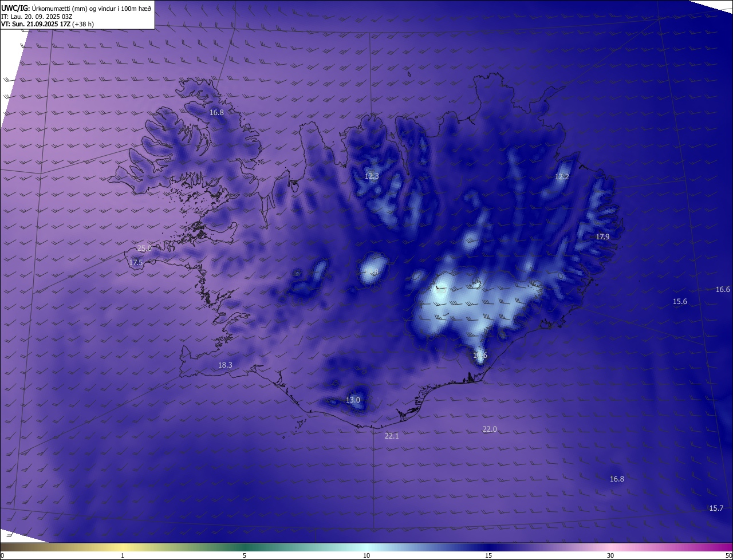Viewport: 733px width, 560px height.
Task: Click the 13.0 value in south Iceland
Action: [353, 400]
